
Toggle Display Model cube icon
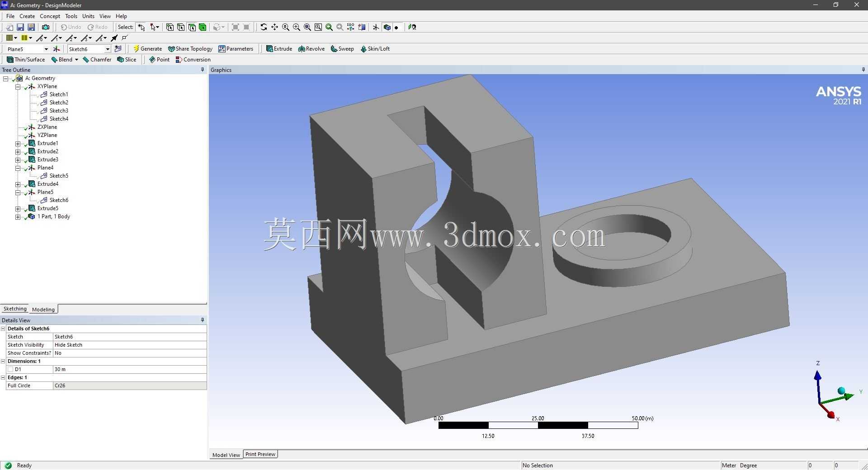(x=387, y=27)
